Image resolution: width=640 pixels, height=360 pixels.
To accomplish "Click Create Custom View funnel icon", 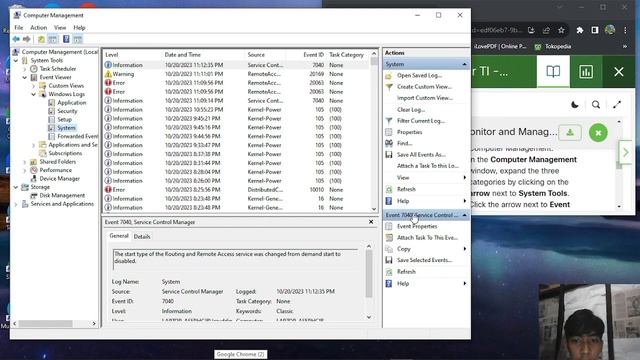I will click(x=389, y=87).
